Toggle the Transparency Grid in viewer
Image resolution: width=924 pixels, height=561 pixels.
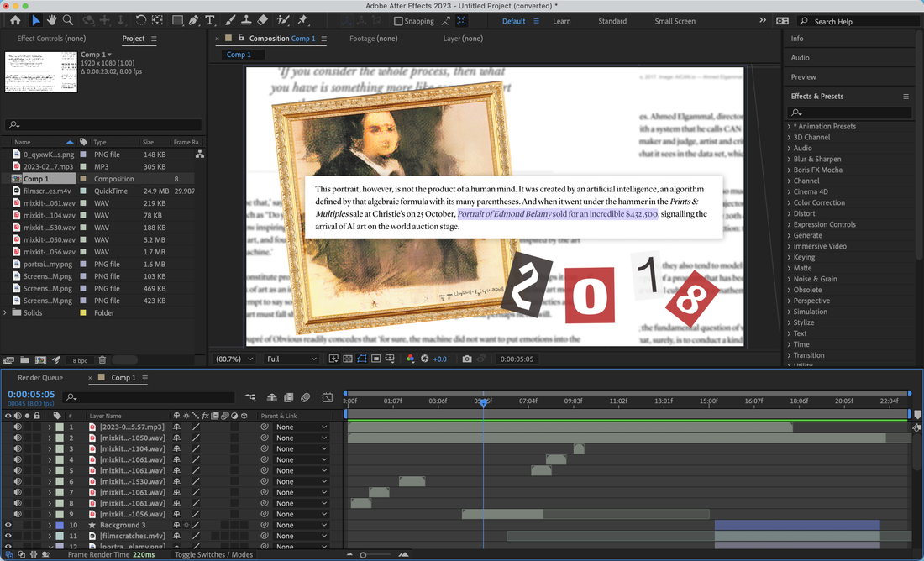pos(348,359)
